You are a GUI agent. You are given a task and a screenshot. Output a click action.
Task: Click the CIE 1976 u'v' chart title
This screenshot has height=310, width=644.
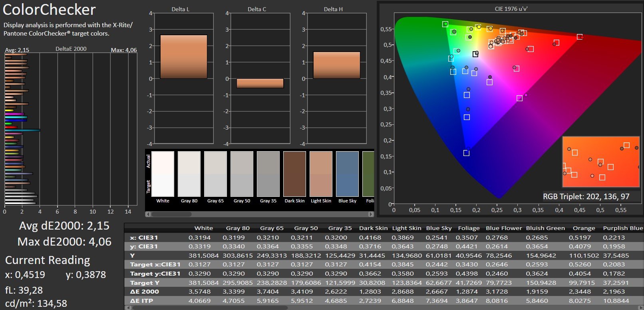tap(511, 9)
